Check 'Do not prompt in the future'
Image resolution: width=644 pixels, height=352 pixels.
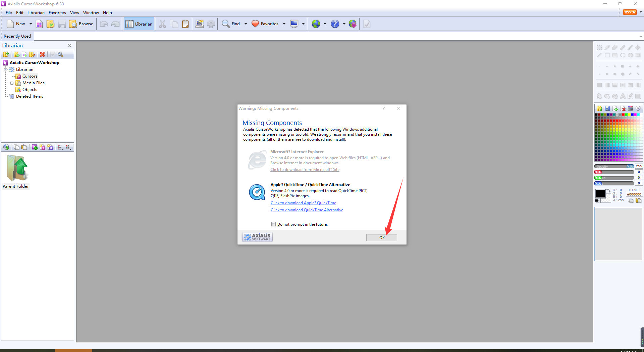(273, 224)
